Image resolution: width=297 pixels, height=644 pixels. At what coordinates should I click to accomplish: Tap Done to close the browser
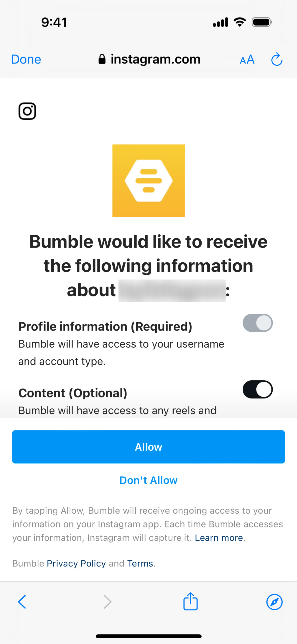pyautogui.click(x=26, y=60)
